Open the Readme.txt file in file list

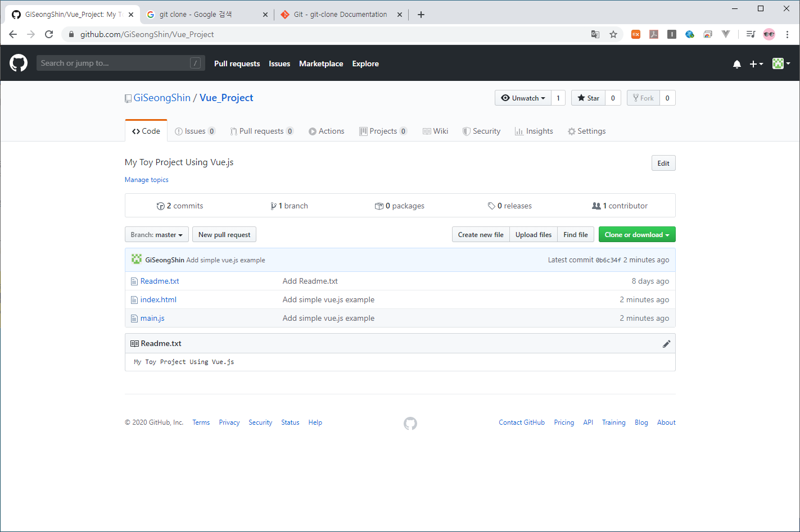point(160,281)
